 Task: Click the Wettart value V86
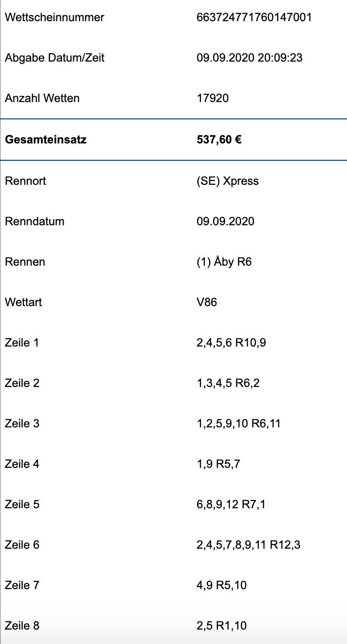(x=207, y=302)
